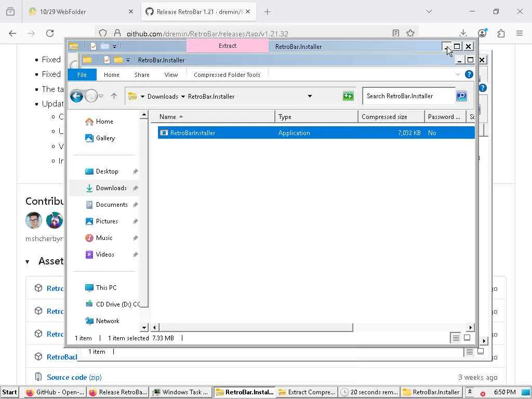Go back in Firefox browser
Viewport: 532px width, 399px height.
click(x=12, y=33)
